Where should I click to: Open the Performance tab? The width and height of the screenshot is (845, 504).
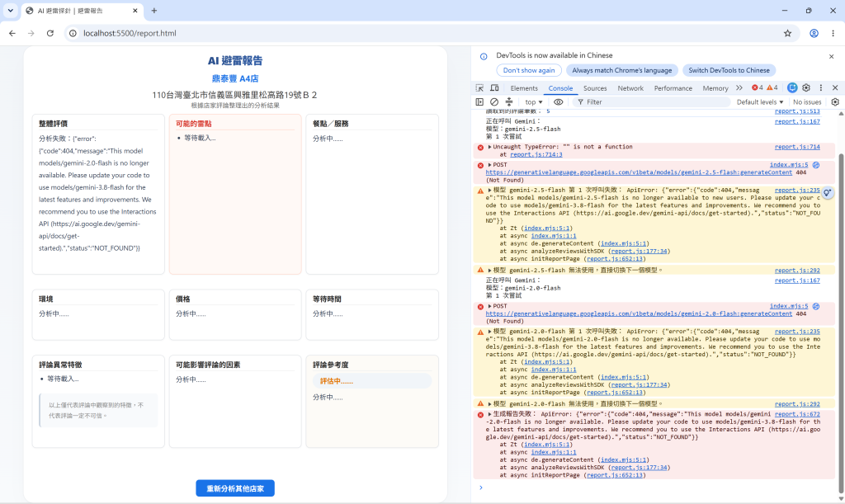pyautogui.click(x=673, y=88)
